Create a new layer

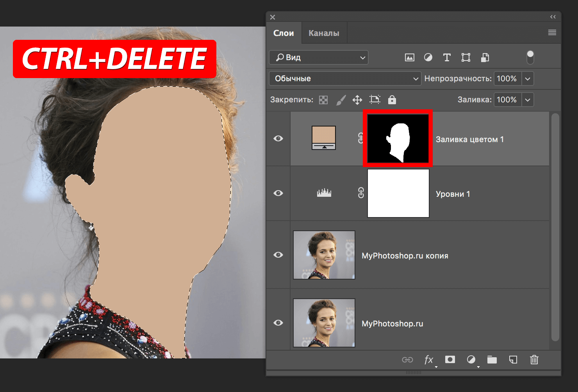click(x=513, y=360)
